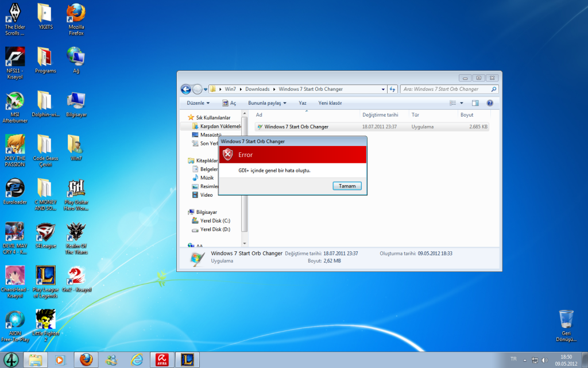Viewport: 588px width, 368px height.
Task: Select Bilgisayar in navigation pane
Action: tap(203, 212)
